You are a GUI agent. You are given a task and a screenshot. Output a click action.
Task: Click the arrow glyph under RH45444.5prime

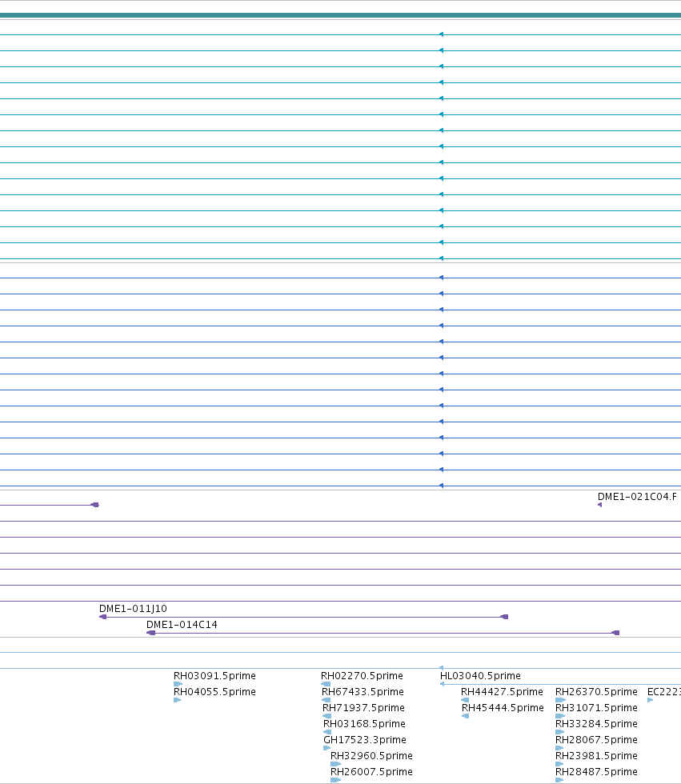point(465,716)
